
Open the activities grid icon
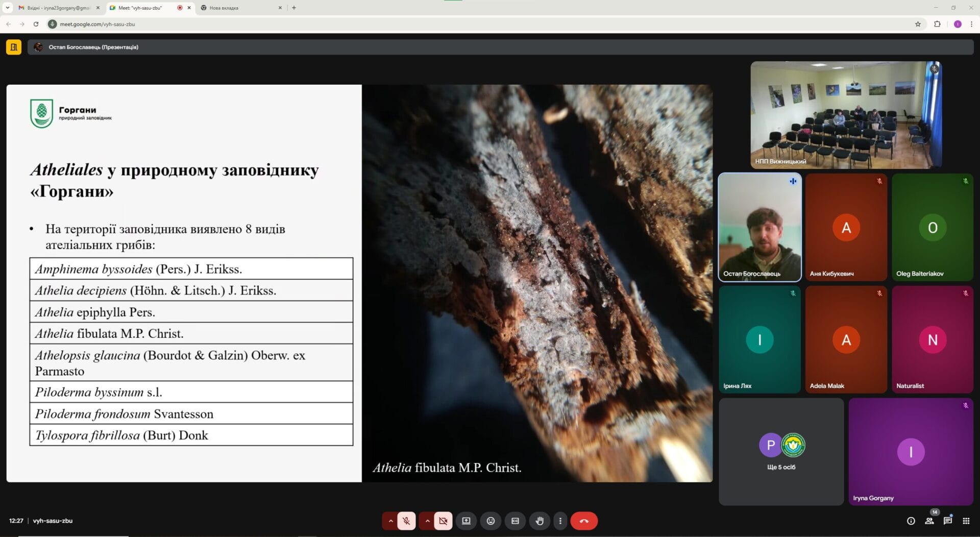[966, 521]
